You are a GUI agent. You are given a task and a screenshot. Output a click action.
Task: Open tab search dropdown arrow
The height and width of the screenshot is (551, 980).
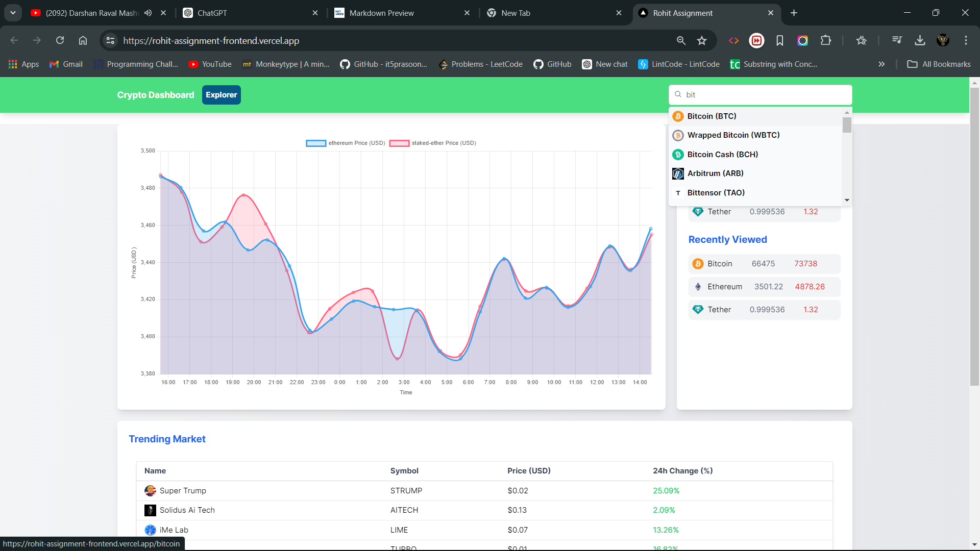tap(13, 13)
